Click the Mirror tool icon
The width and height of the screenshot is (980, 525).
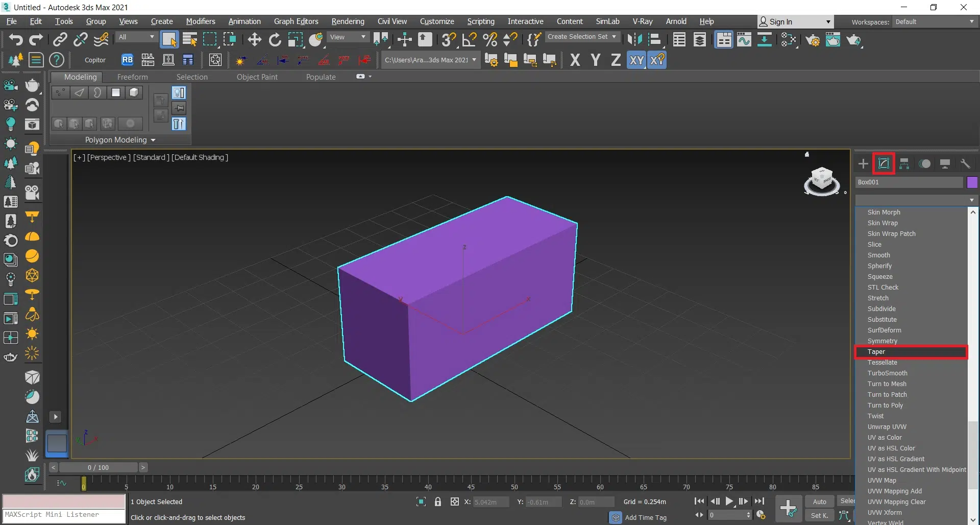pyautogui.click(x=634, y=40)
